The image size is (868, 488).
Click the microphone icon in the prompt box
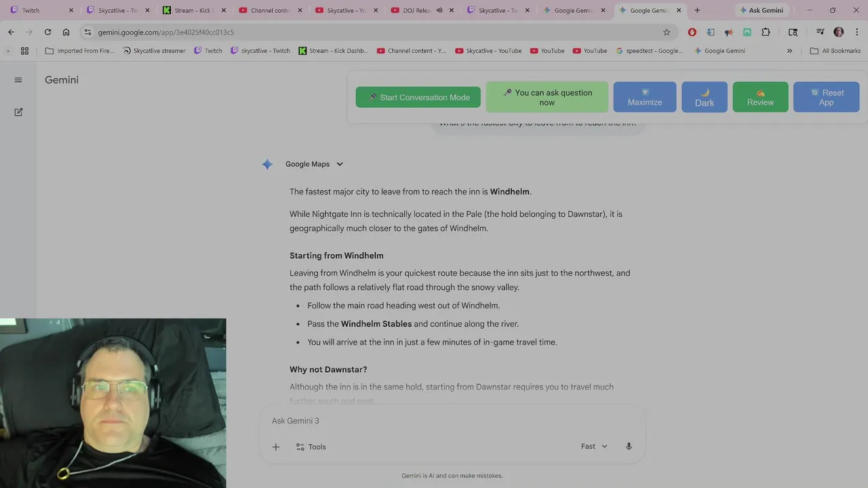(x=629, y=446)
